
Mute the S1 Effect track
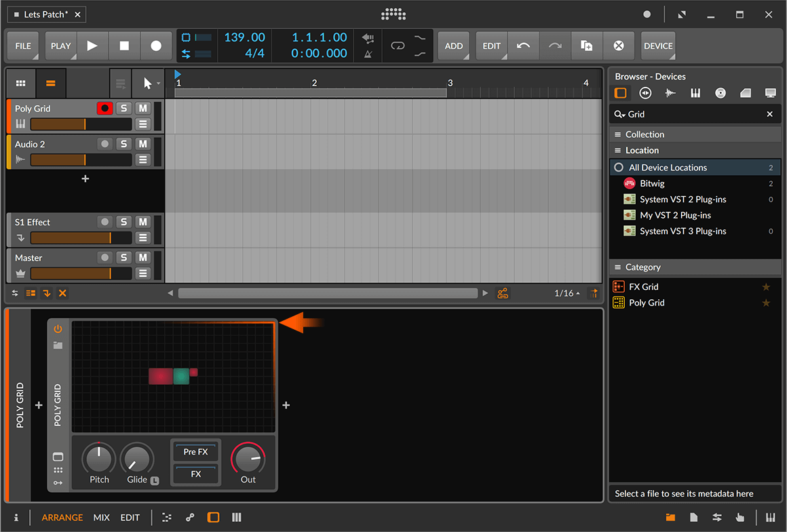coord(142,222)
